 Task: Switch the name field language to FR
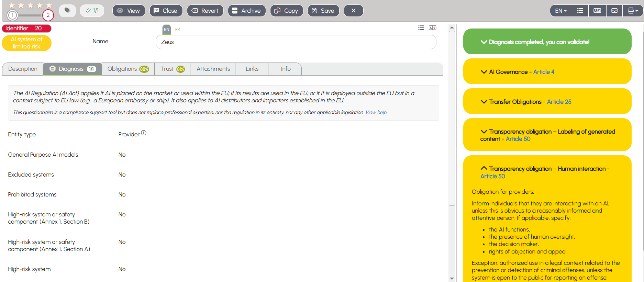click(177, 30)
